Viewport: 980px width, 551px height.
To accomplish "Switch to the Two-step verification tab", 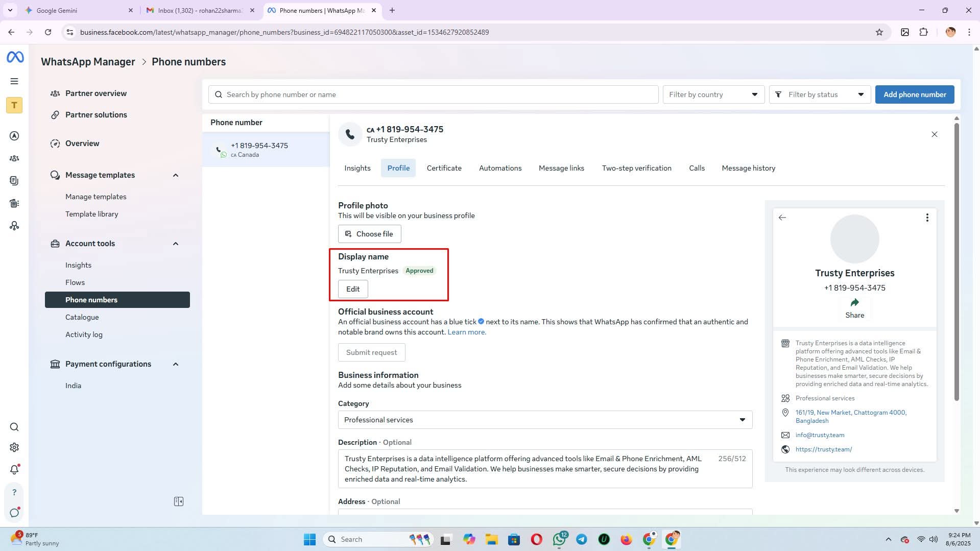I will point(636,168).
